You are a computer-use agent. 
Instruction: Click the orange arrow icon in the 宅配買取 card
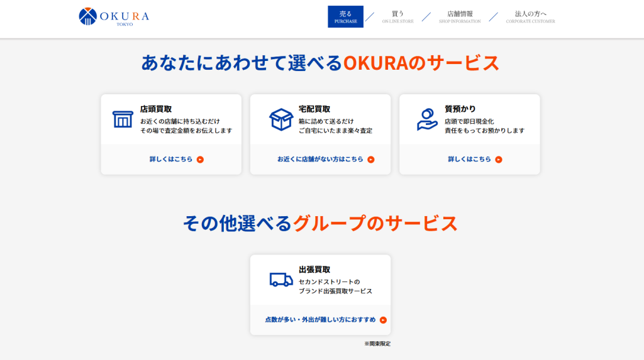[x=371, y=160]
